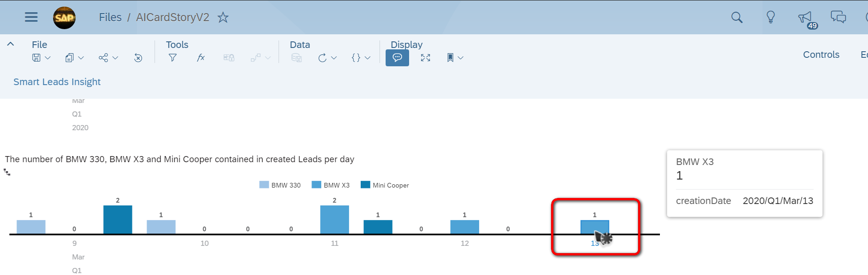Image resolution: width=868 pixels, height=275 pixels.
Task: Go to Files in the breadcrumb
Action: point(110,17)
